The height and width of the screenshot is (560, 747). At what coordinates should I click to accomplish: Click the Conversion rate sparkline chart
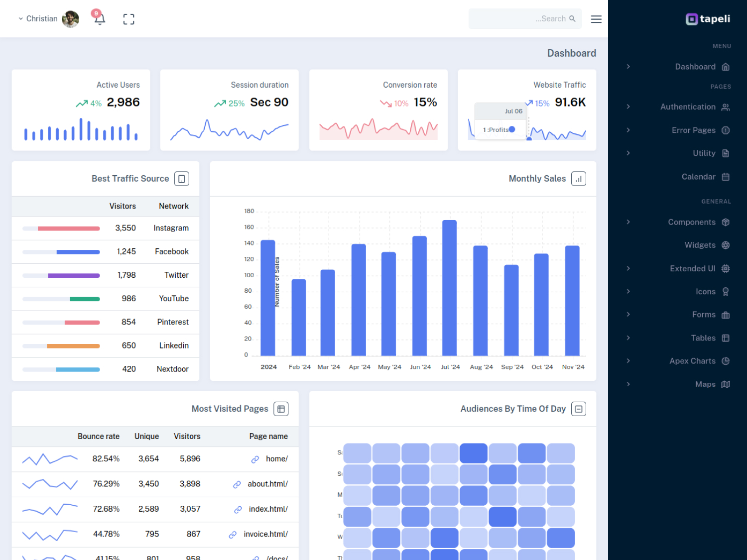tap(378, 129)
